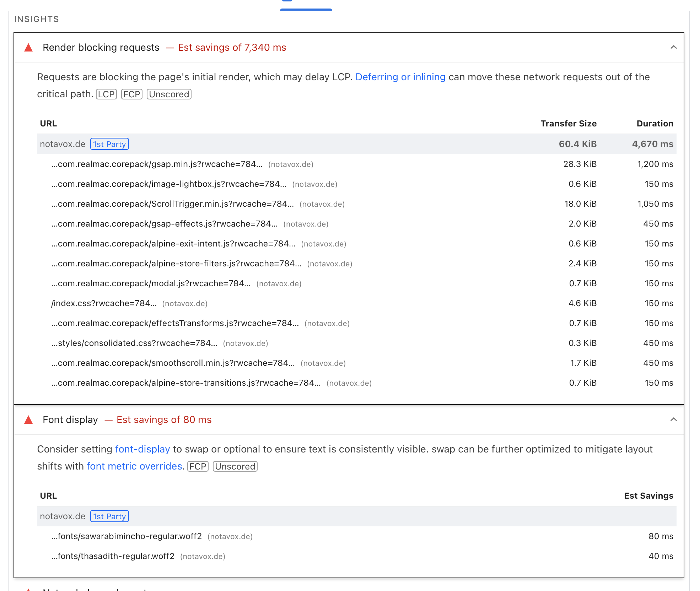Click the image-lightbox.js request URL
The height and width of the screenshot is (591, 700).
tap(169, 184)
